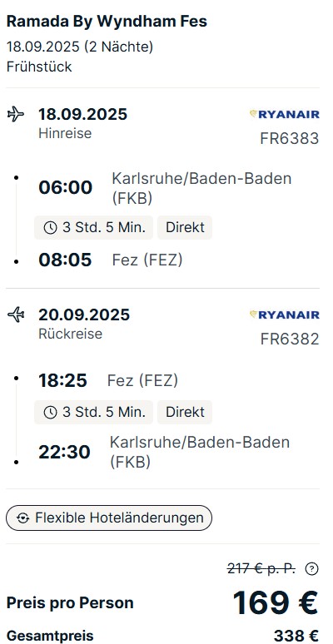
Task: Click the return flight airplane icon
Action: click(16, 315)
